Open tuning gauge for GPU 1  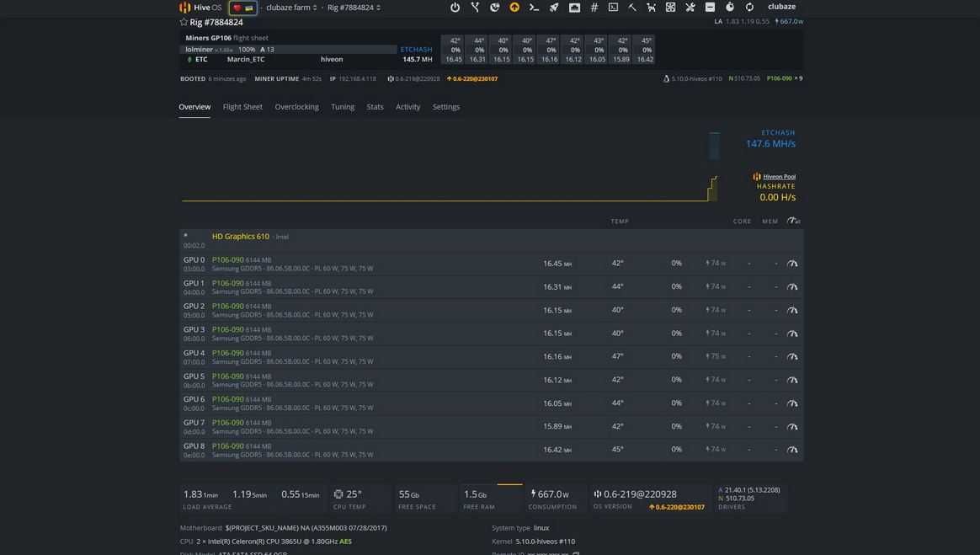[792, 287]
